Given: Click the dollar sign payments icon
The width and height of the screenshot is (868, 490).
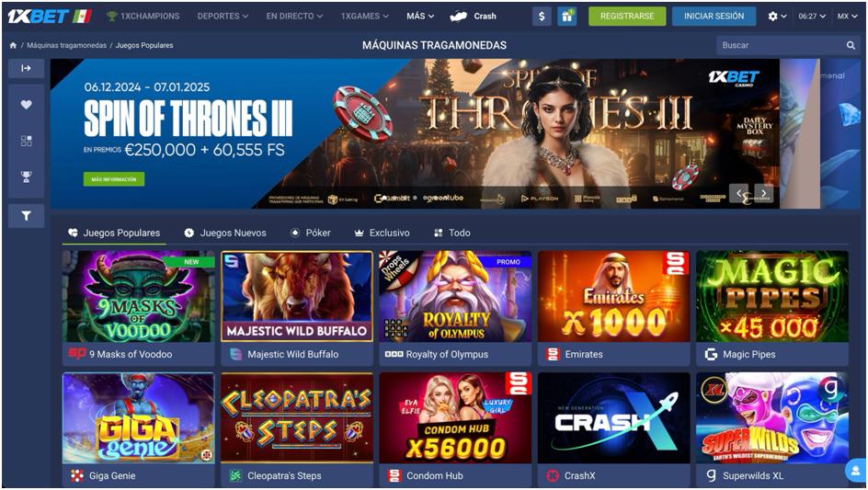Looking at the screenshot, I should (x=542, y=16).
